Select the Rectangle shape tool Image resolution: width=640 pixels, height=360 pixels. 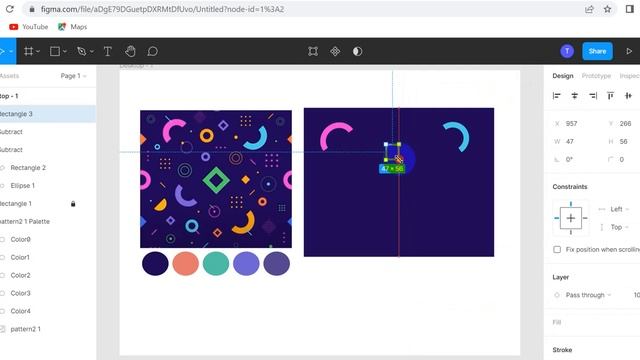(x=55, y=51)
